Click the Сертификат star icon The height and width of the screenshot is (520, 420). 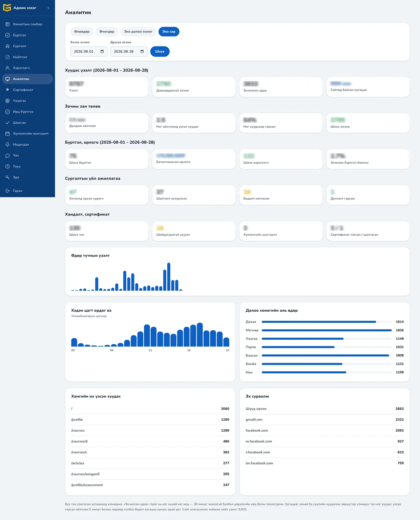click(7, 90)
